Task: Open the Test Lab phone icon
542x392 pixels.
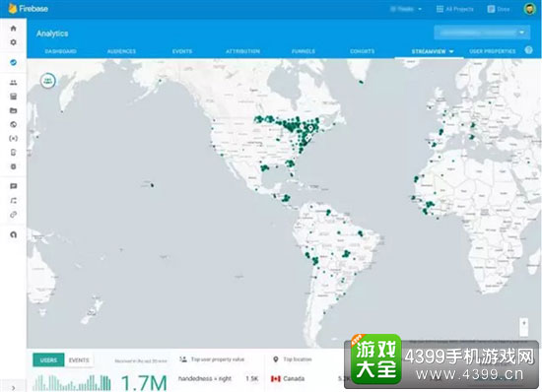Action: pyautogui.click(x=13, y=153)
